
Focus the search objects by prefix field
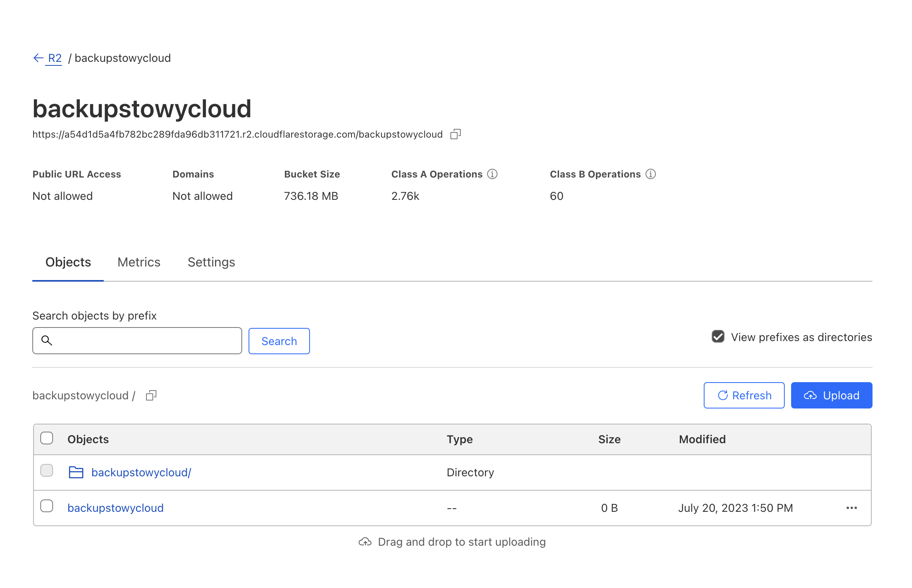coord(137,341)
